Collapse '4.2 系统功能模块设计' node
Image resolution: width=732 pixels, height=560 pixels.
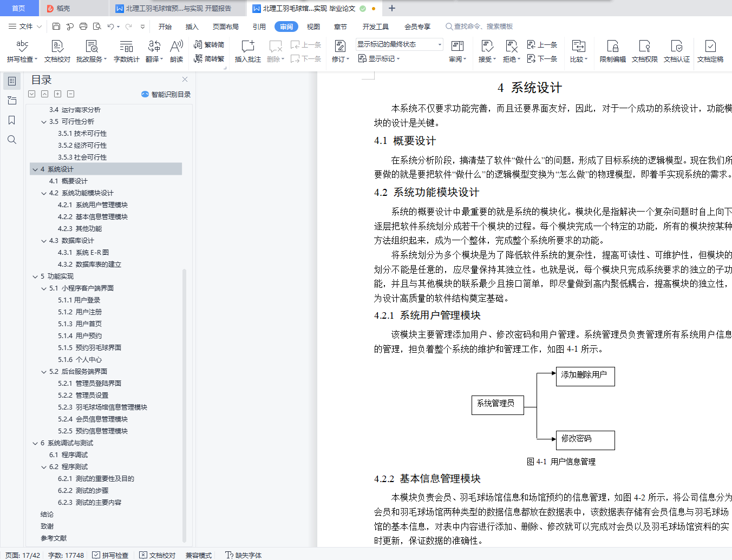pos(44,193)
